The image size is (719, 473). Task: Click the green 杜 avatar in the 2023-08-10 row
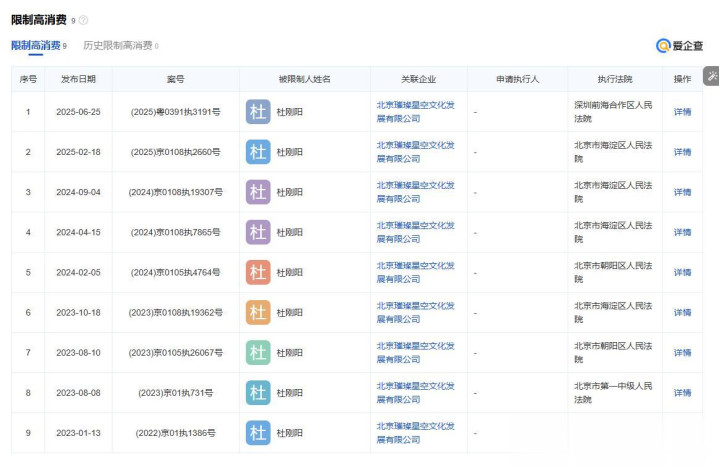258,352
